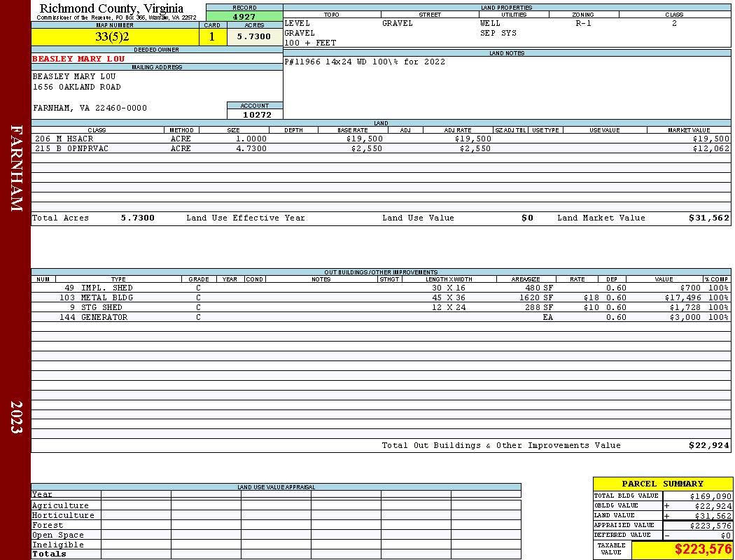Click Land Use Value $0
The height and width of the screenshot is (560, 735).
(x=527, y=218)
